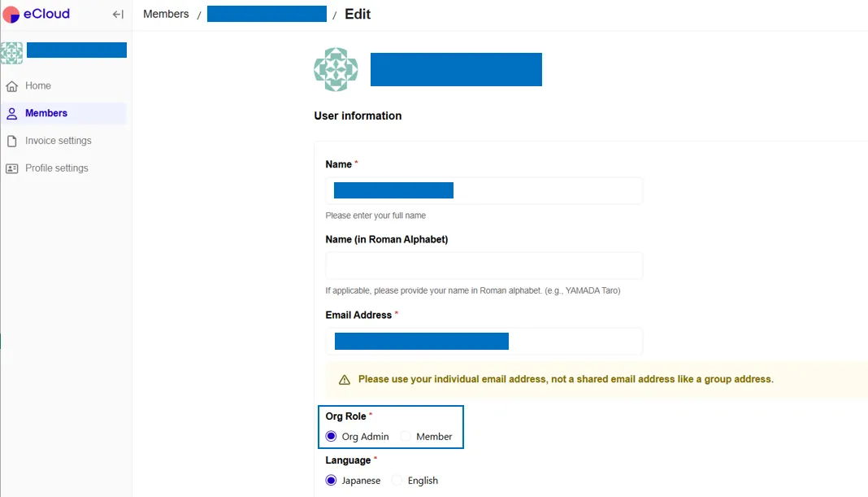Click the user profile avatar above the form
This screenshot has height=497, width=868.
[336, 69]
